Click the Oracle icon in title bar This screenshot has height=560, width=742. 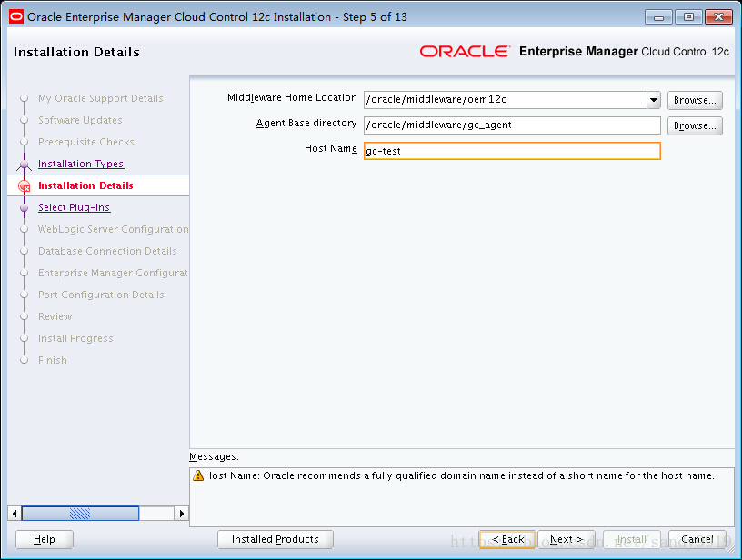[x=16, y=17]
